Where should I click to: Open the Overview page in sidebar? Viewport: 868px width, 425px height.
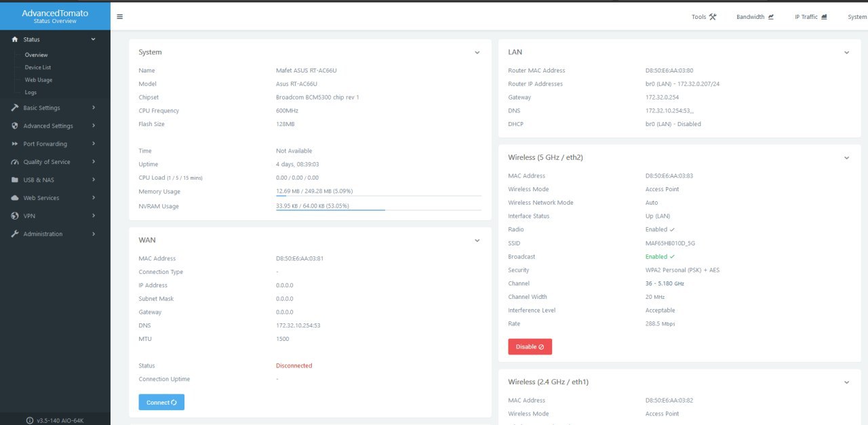pos(36,55)
